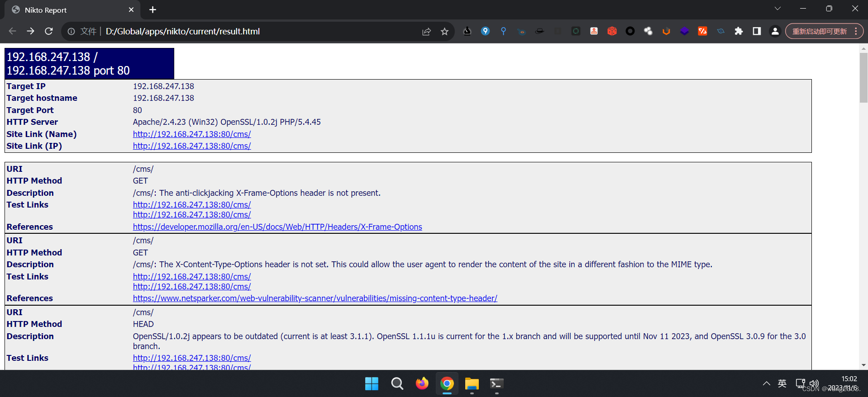Open Windows taskbar search

[397, 384]
